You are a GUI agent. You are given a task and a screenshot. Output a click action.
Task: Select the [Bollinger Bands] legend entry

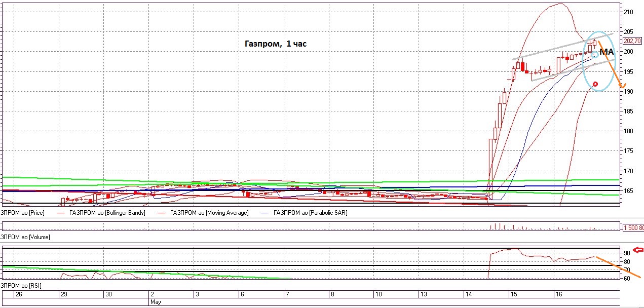coord(102,213)
